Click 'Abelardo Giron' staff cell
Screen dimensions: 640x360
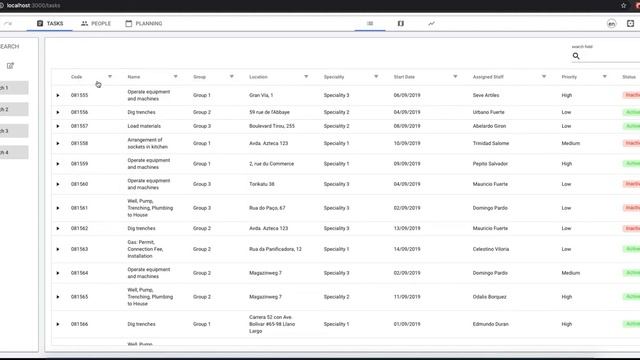click(489, 126)
